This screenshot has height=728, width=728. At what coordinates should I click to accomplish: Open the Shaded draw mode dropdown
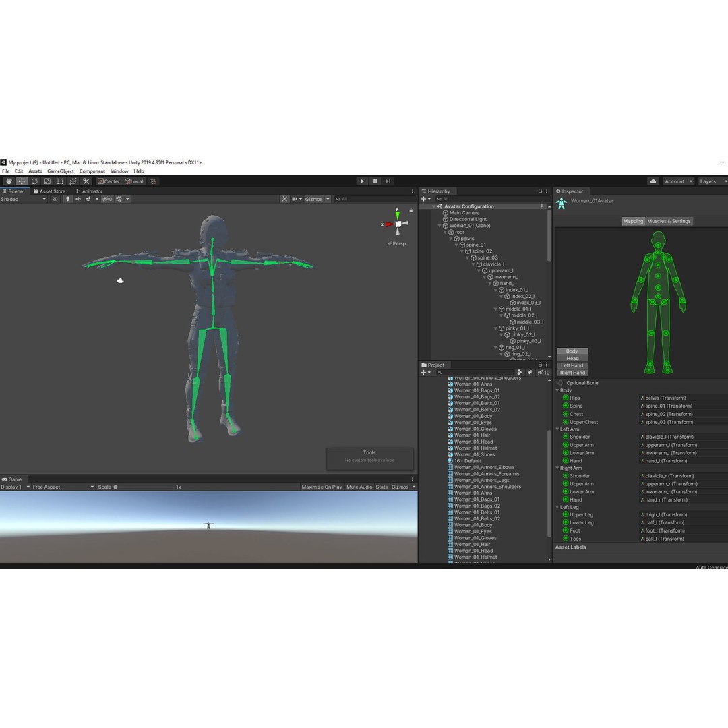point(23,199)
